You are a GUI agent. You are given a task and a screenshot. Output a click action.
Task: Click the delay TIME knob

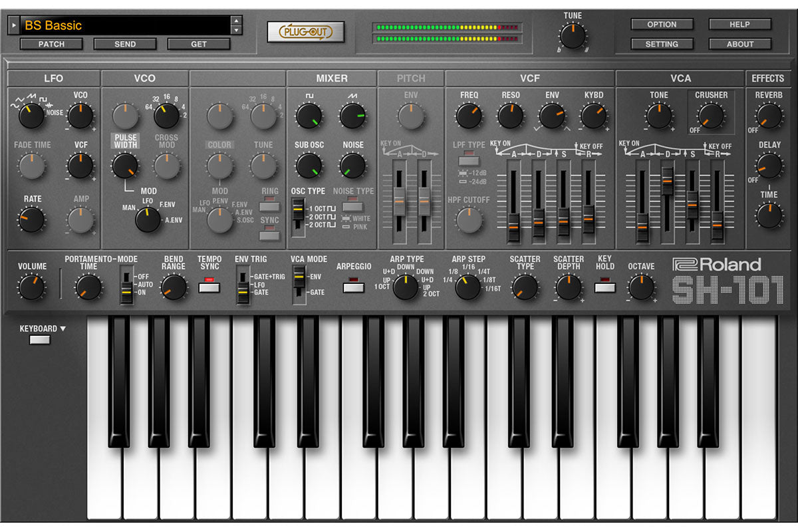tap(769, 215)
